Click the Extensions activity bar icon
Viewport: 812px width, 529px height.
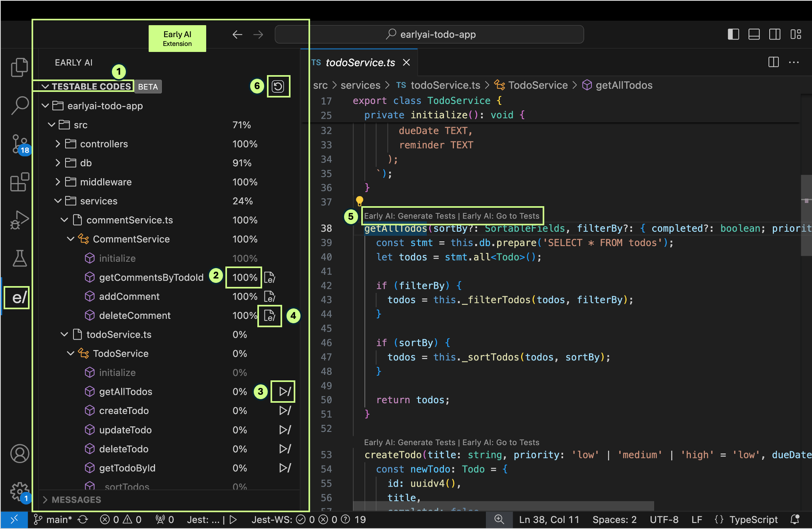pyautogui.click(x=19, y=182)
